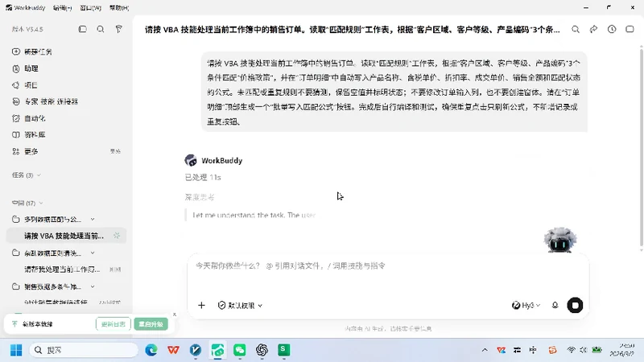Screen dimensions: 644x362
Task: Open the 助理 assistant section
Action: (x=25, y=68)
